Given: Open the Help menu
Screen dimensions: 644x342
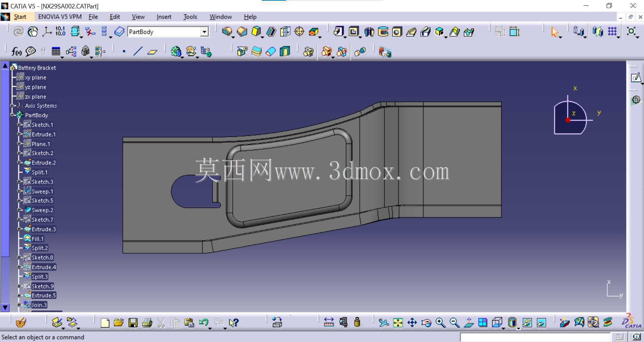Looking at the screenshot, I should pyautogui.click(x=250, y=17).
